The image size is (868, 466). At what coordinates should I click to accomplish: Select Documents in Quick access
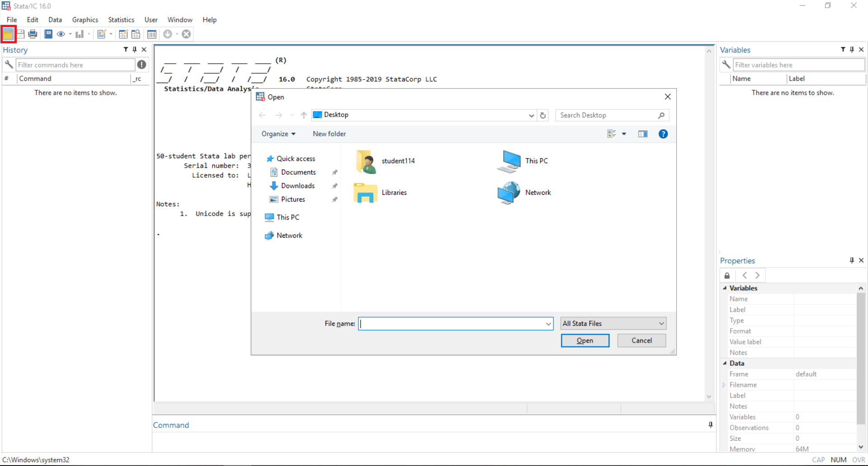(x=298, y=172)
